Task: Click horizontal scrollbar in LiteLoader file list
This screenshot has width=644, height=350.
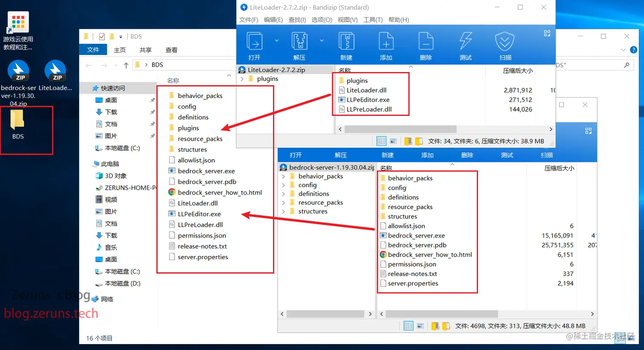Action: [400, 129]
